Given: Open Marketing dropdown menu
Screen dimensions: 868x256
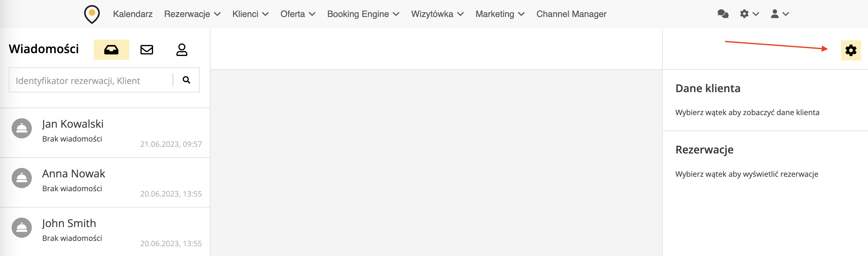Looking at the screenshot, I should [500, 14].
